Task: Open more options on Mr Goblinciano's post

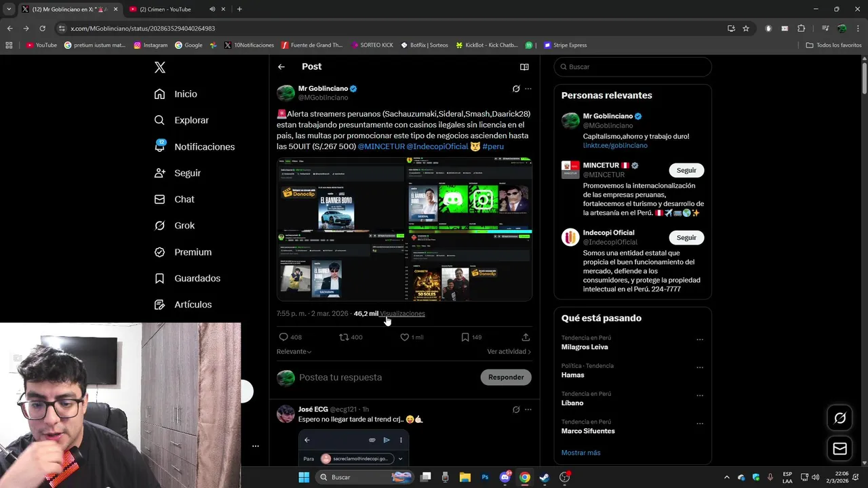Action: (528, 89)
